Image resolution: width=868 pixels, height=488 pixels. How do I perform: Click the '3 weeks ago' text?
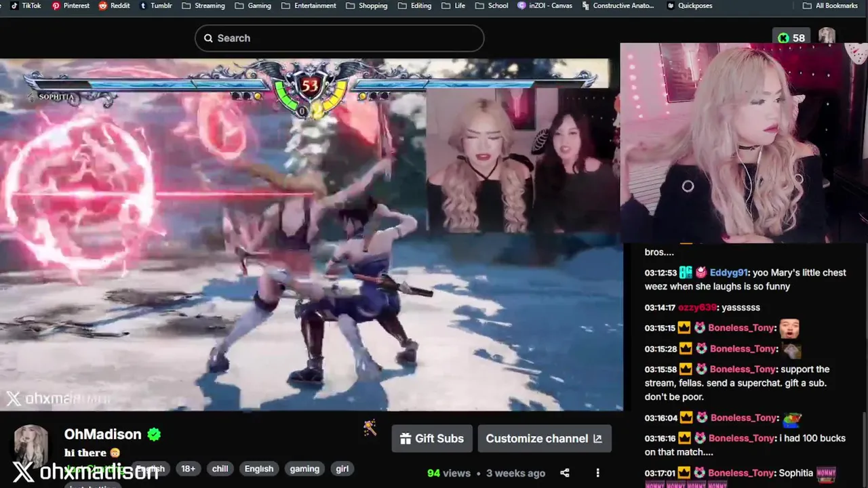[x=515, y=473]
